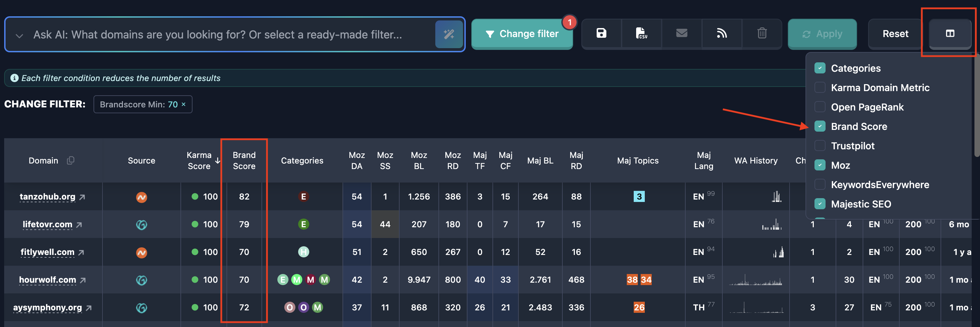
Task: Export the domain list as CSV
Action: pyautogui.click(x=641, y=34)
